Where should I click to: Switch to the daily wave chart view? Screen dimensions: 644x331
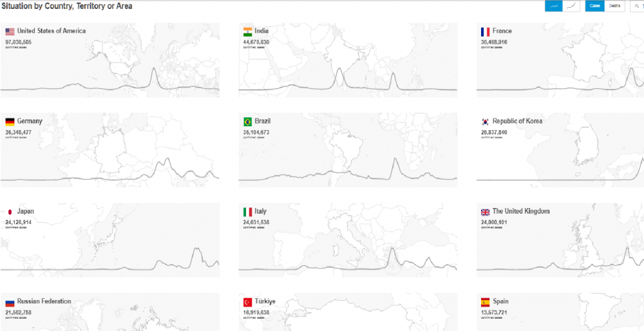click(x=553, y=6)
